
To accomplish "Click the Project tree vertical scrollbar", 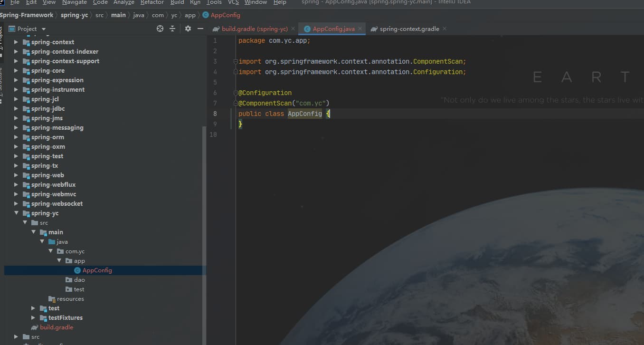I will tap(205, 234).
